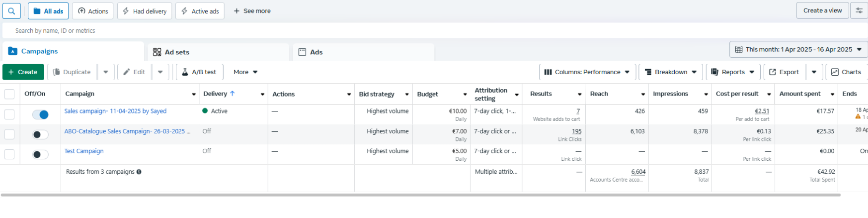This screenshot has width=868, height=218.
Task: Tick the select-all campaigns checkbox in header
Action: [x=9, y=94]
